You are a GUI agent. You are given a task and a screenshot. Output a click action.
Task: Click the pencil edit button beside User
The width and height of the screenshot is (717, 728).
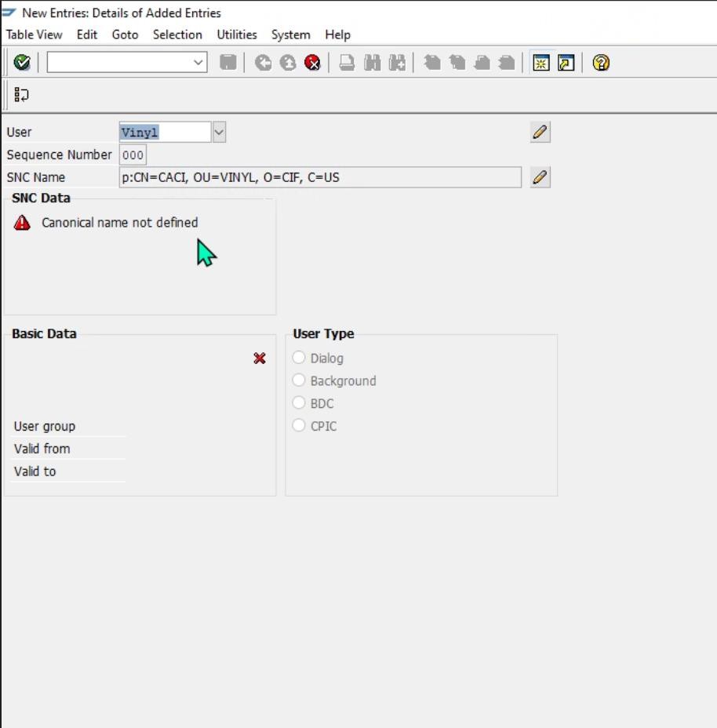[x=540, y=132]
